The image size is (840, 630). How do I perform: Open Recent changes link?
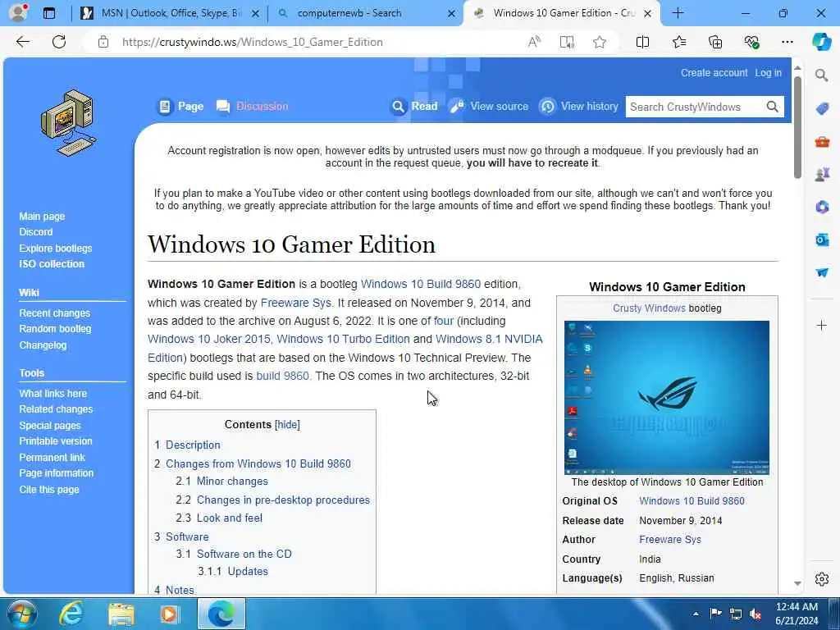(55, 313)
